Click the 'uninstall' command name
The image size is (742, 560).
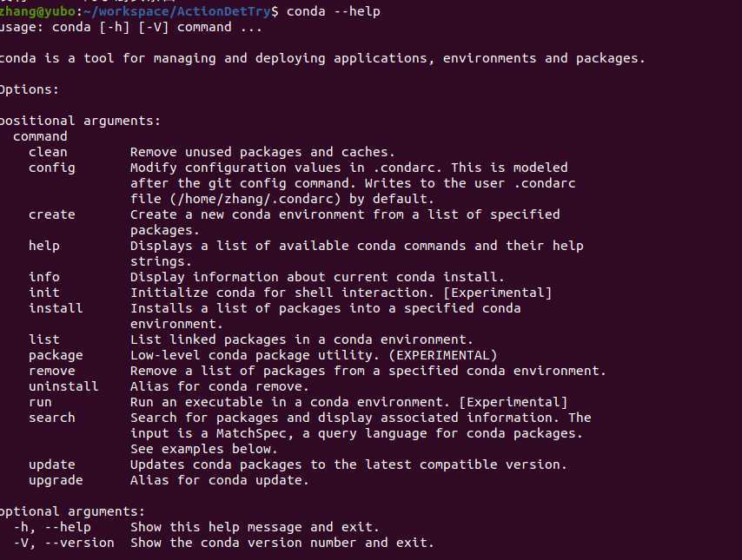pos(63,386)
